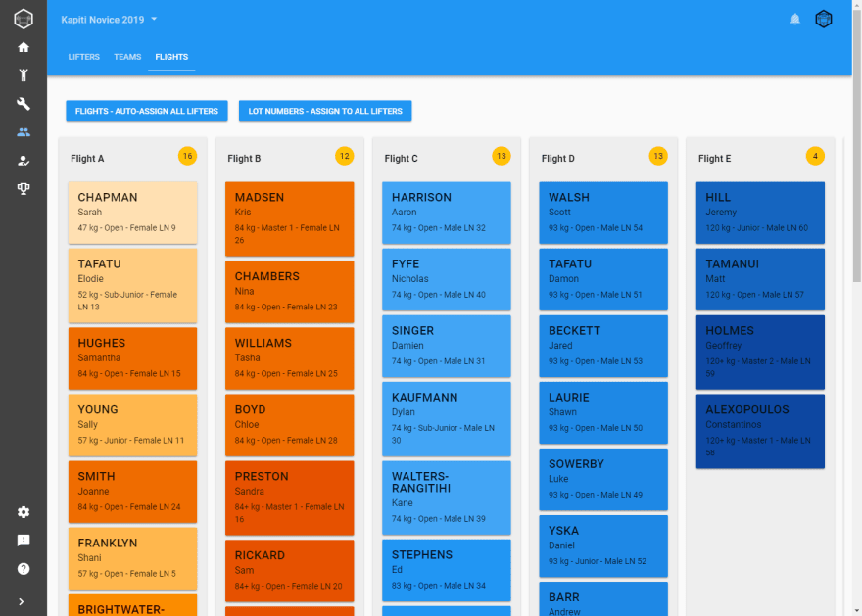Screen dimensions: 862x616
Task: Select the Tamanui Matt lifter card
Action: point(760,279)
